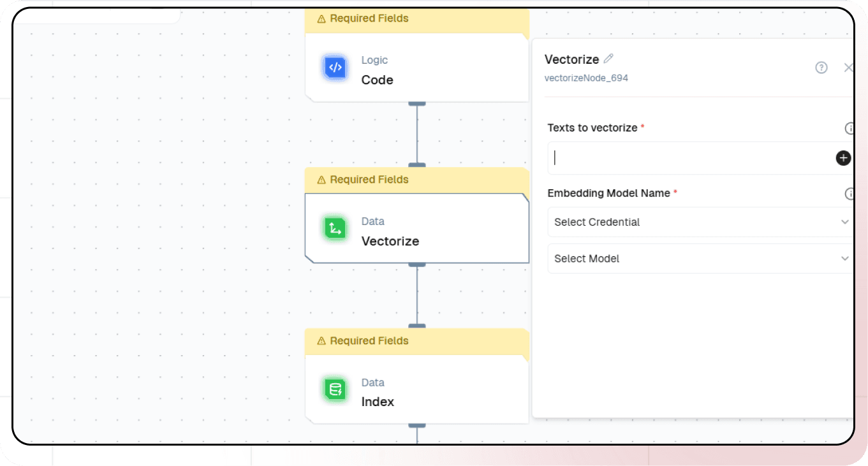
Task: Click info icon beside Embedding Model Name
Action: point(849,194)
